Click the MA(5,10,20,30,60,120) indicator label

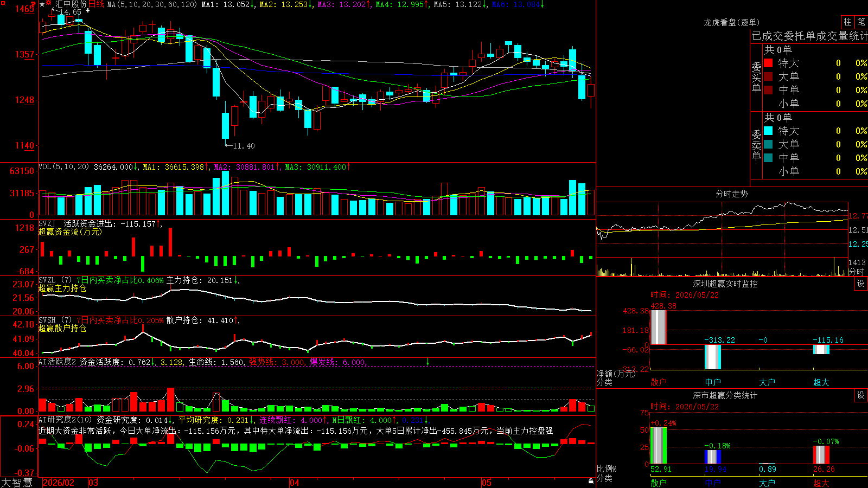click(152, 4)
